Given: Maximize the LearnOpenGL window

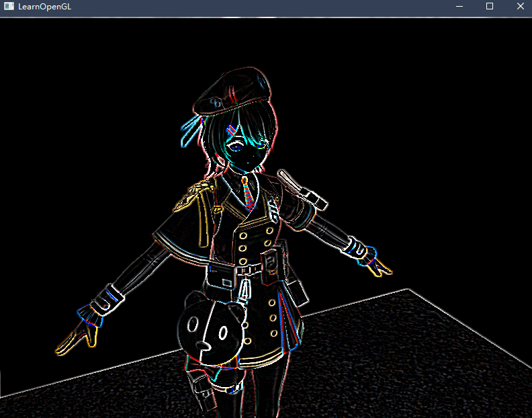Looking at the screenshot, I should 490,6.
